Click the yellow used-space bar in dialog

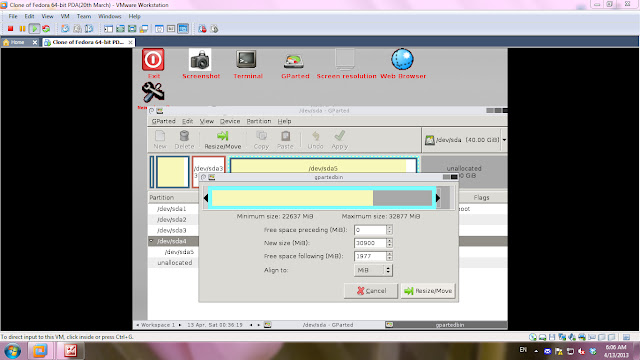(292, 198)
